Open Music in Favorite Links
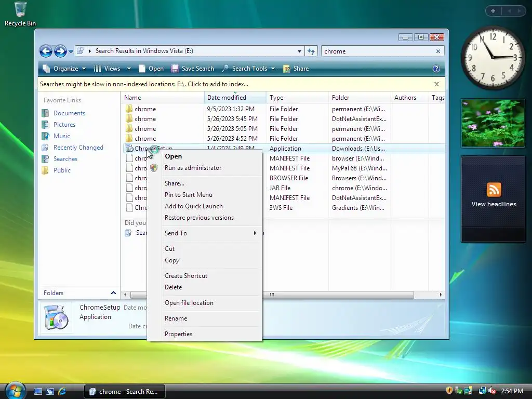 (61, 136)
